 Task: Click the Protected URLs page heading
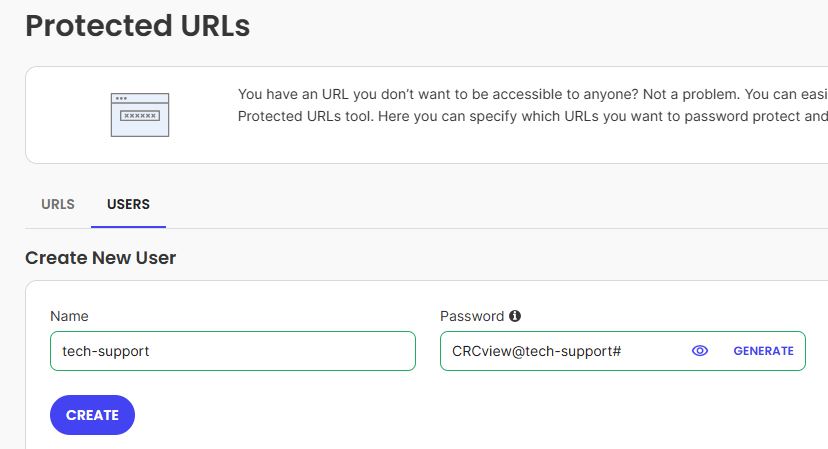[137, 26]
